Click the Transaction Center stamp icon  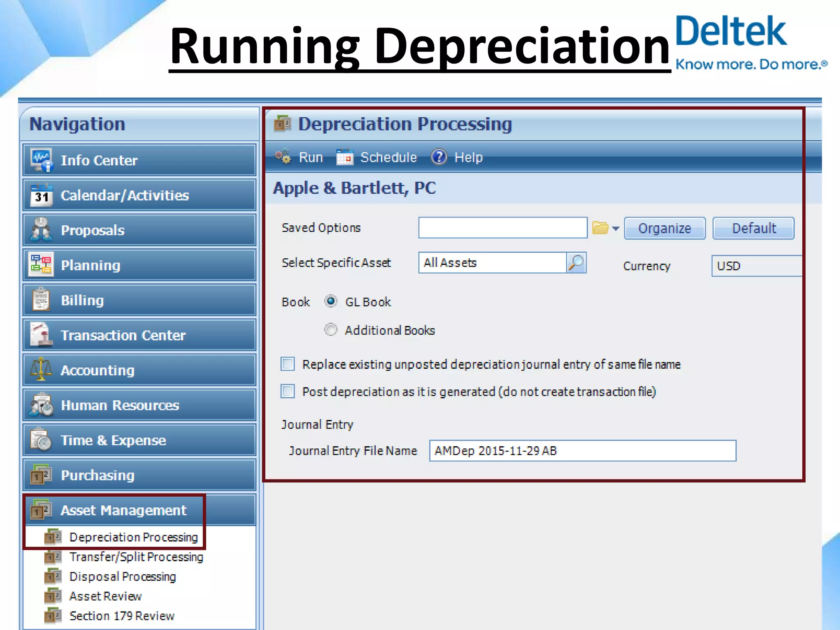click(41, 335)
